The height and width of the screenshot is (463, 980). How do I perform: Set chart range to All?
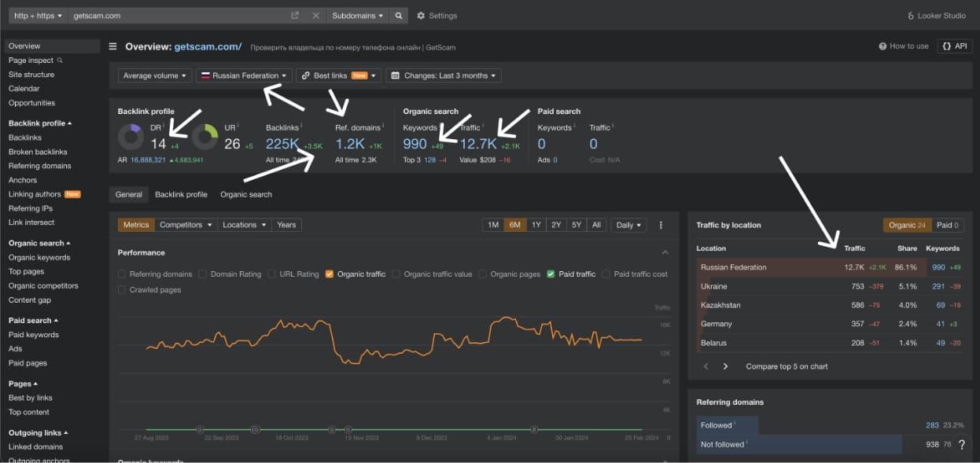596,225
